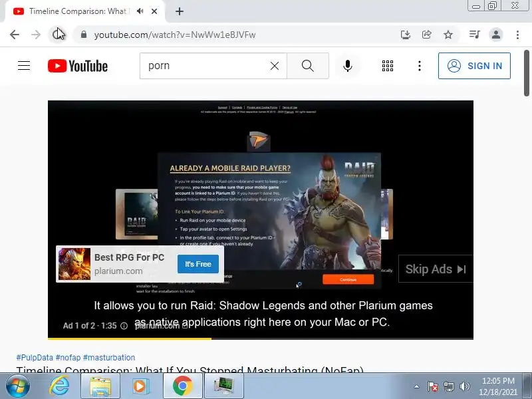
Task: Open the Chrome profile avatar
Action: pos(495,35)
